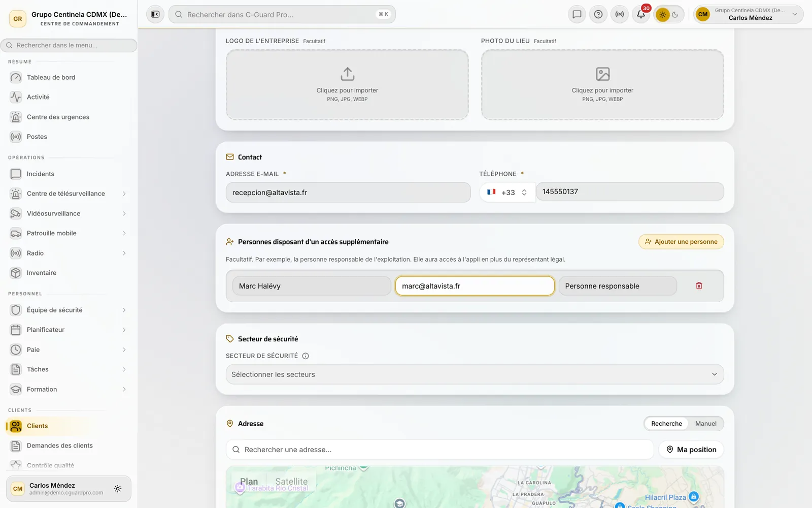
Task: Click the phone number field 145550137
Action: [630, 192]
